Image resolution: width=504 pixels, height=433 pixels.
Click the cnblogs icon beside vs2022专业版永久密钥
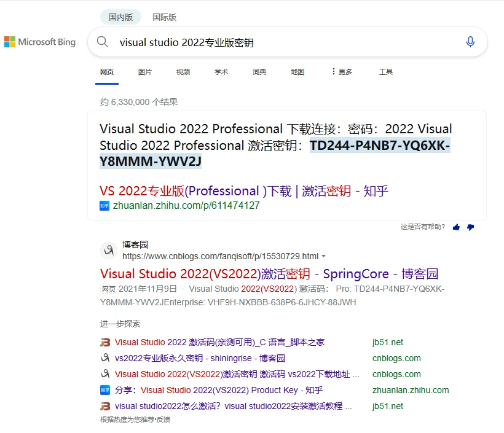(105, 358)
